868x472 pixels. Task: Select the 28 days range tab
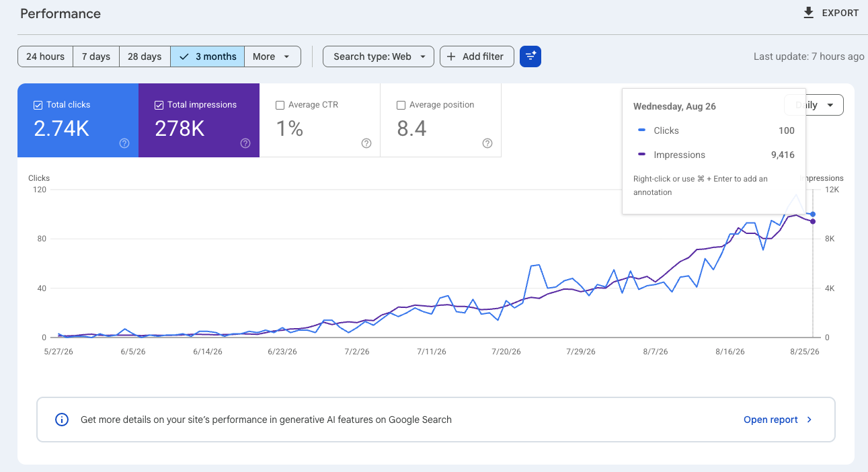(x=145, y=56)
